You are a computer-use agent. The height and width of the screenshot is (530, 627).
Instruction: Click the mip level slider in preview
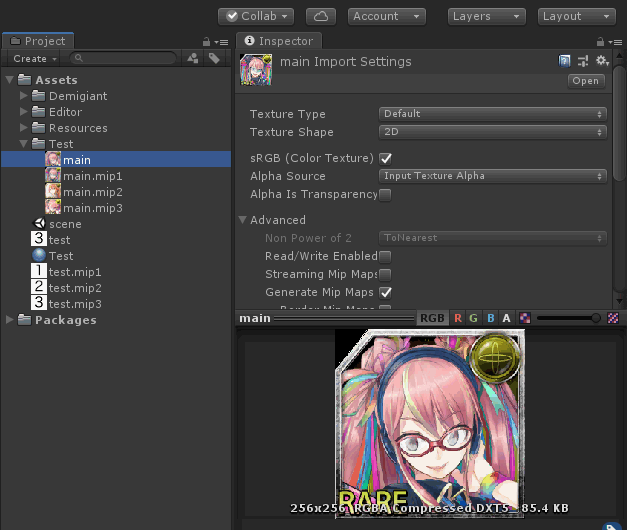(x=569, y=318)
